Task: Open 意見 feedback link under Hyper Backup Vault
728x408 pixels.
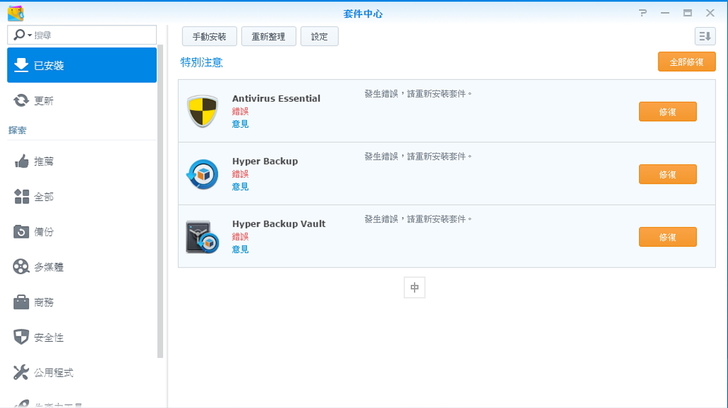Action: click(x=240, y=249)
